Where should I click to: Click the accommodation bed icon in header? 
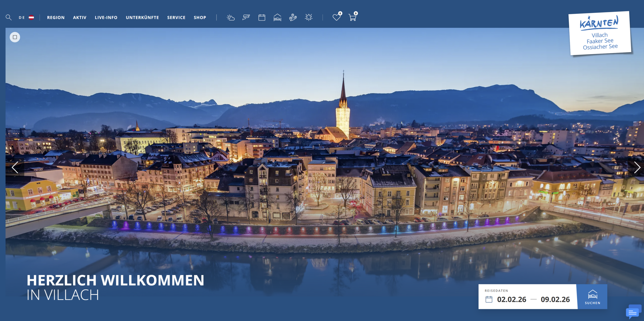[277, 18]
